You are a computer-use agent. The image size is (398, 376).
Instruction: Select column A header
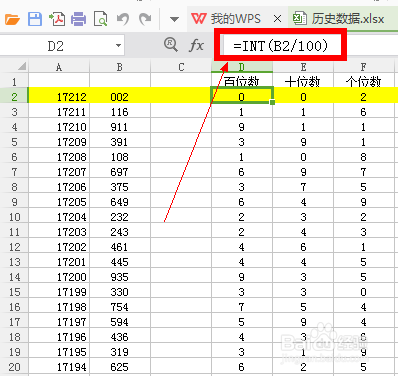click(59, 67)
